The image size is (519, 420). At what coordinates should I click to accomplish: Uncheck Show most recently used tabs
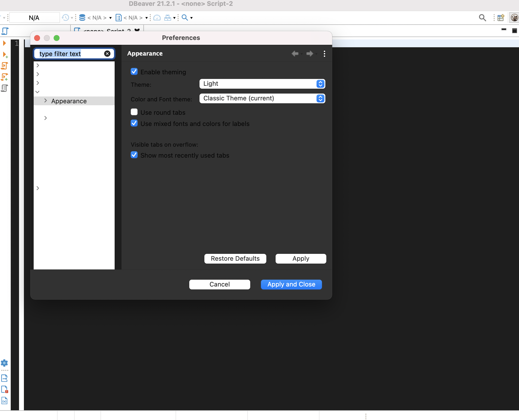tap(134, 155)
